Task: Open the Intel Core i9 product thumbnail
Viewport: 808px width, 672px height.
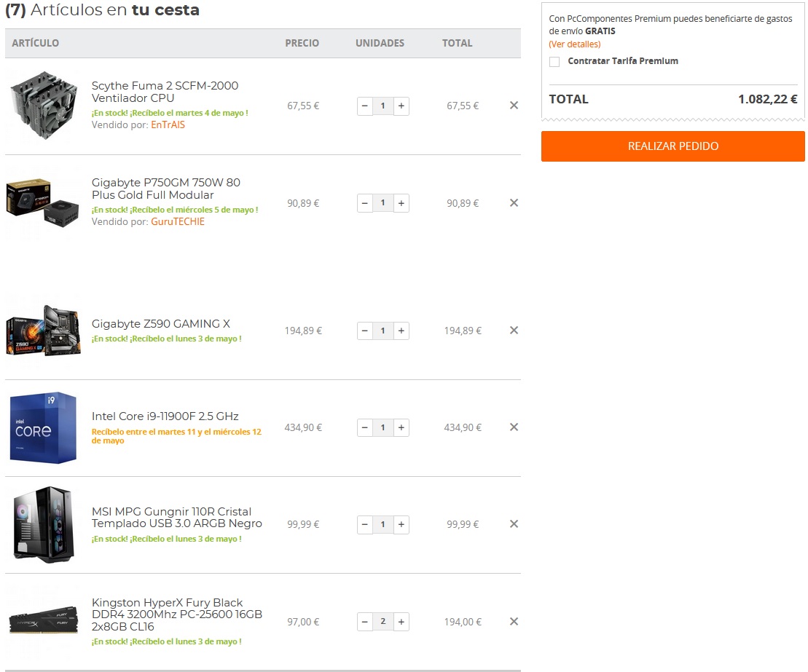Action: pos(43,427)
